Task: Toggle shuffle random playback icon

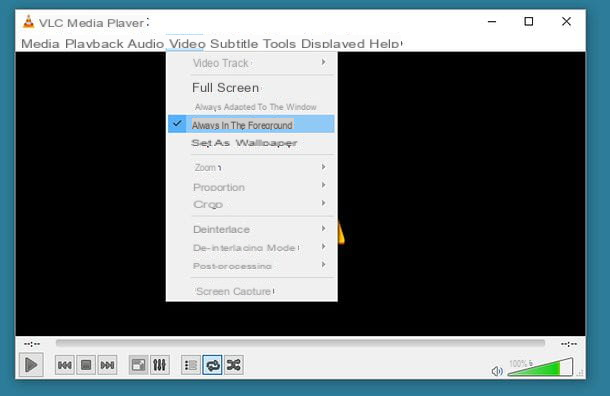Action: coord(234,365)
